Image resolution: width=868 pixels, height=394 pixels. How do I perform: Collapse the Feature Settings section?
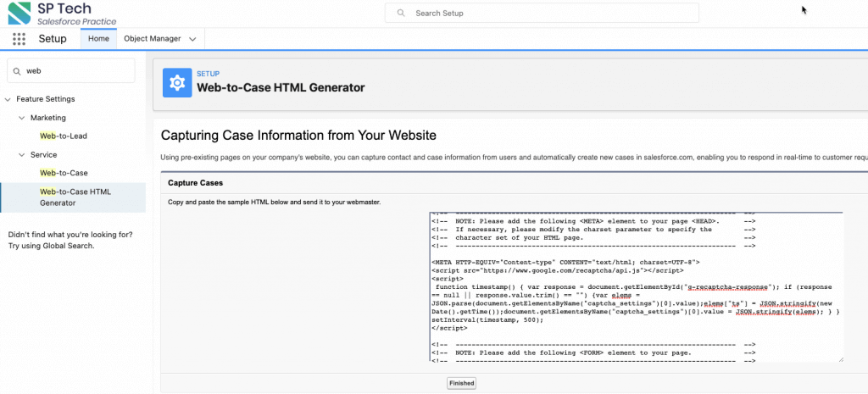8,99
